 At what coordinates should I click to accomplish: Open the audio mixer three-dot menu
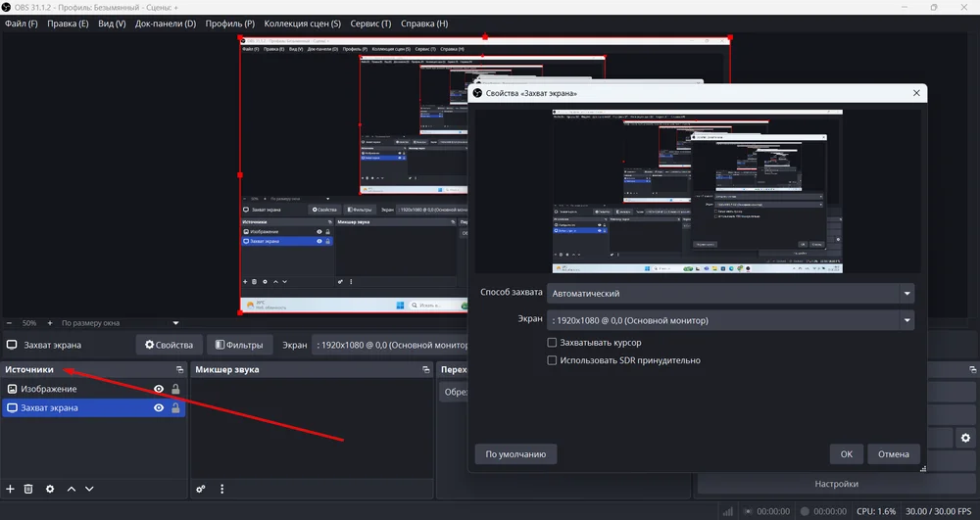coord(221,489)
